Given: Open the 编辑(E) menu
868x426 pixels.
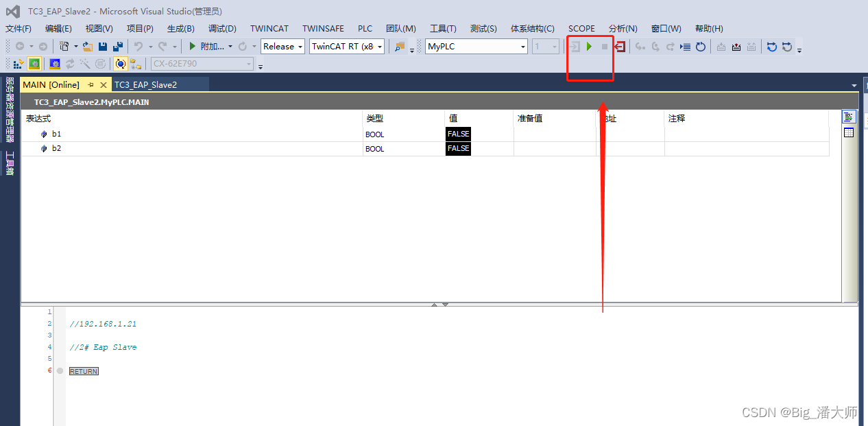Looking at the screenshot, I should [58, 29].
